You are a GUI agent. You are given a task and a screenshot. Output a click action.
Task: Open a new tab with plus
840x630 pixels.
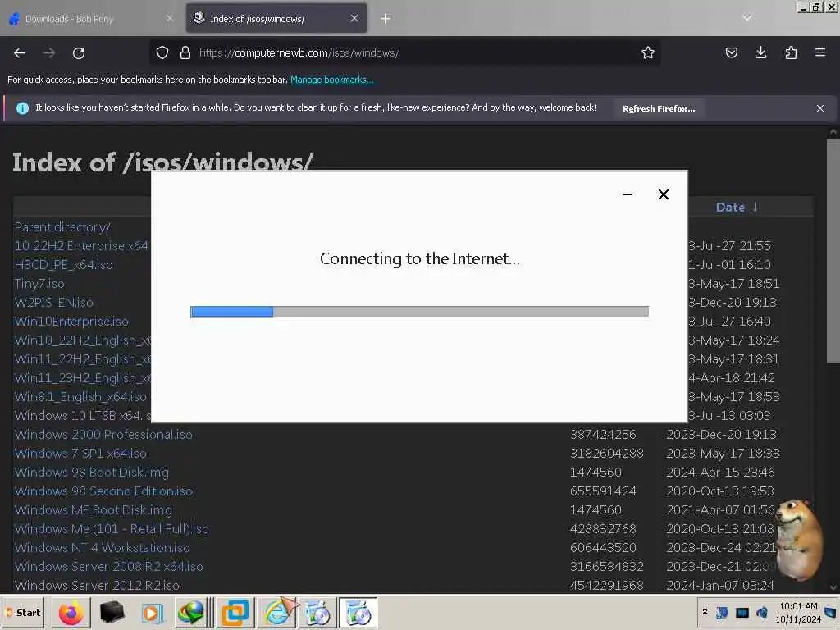coord(386,19)
